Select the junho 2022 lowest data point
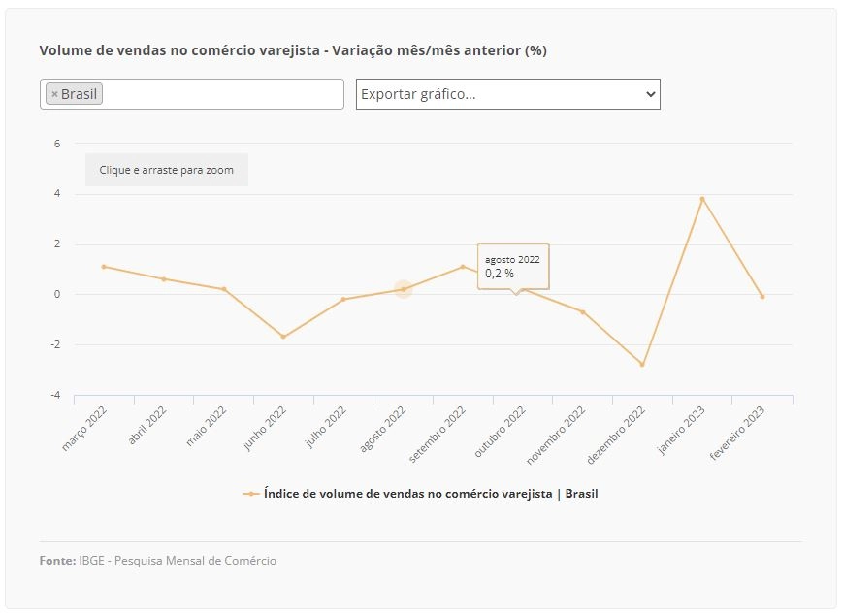Screen dimensions: 843x616 tap(283, 337)
